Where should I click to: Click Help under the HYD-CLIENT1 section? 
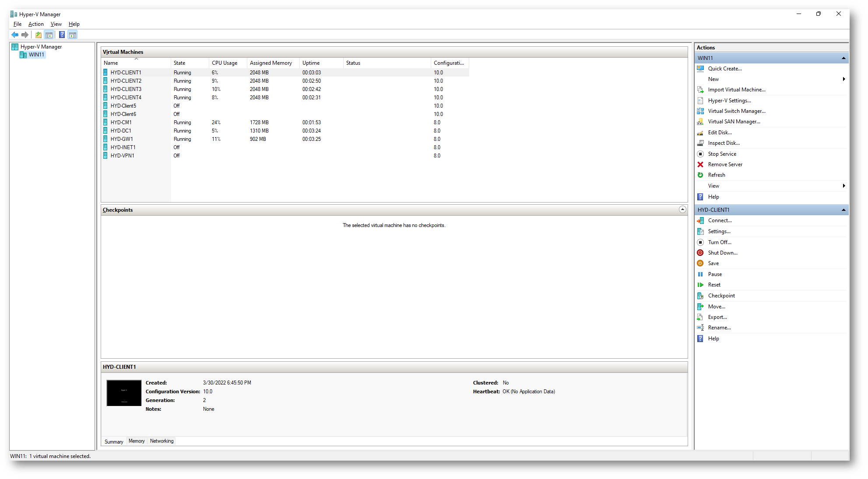(x=713, y=339)
